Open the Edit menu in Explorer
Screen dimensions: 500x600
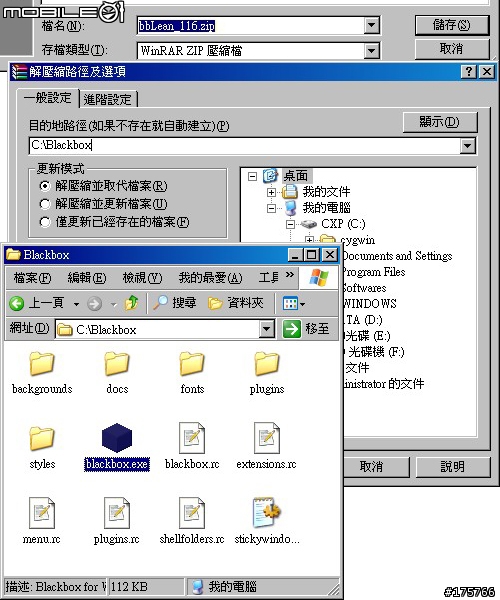[87, 277]
